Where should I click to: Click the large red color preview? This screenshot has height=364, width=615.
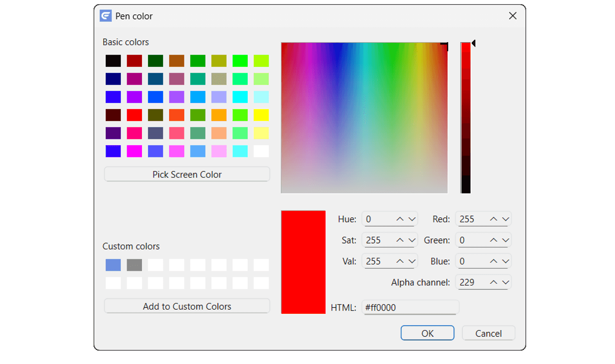pyautogui.click(x=303, y=262)
